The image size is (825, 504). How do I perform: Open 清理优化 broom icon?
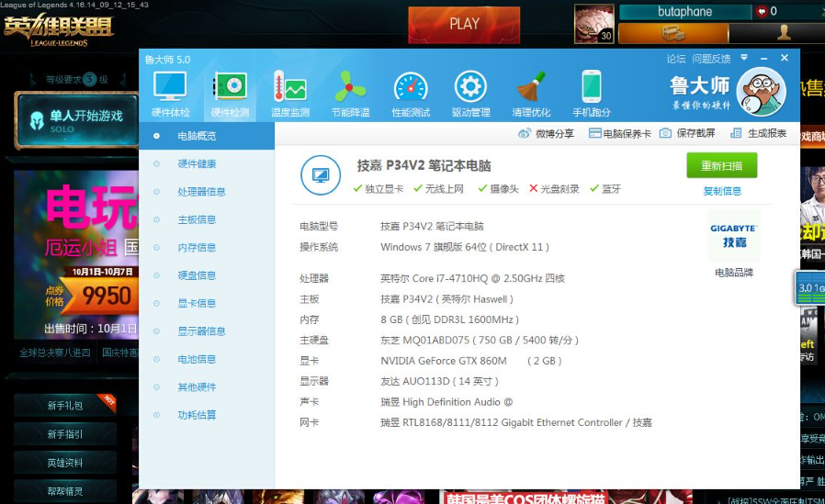click(x=531, y=87)
